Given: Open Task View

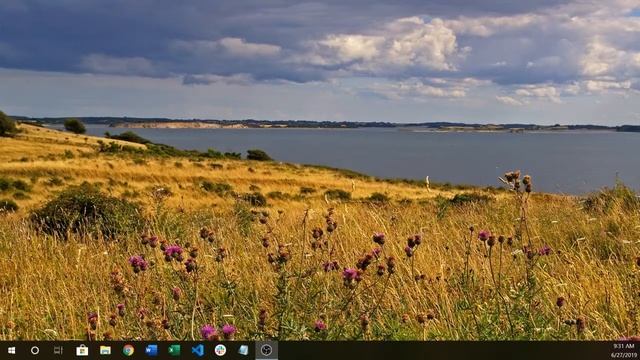Looking at the screenshot, I should [58, 350].
